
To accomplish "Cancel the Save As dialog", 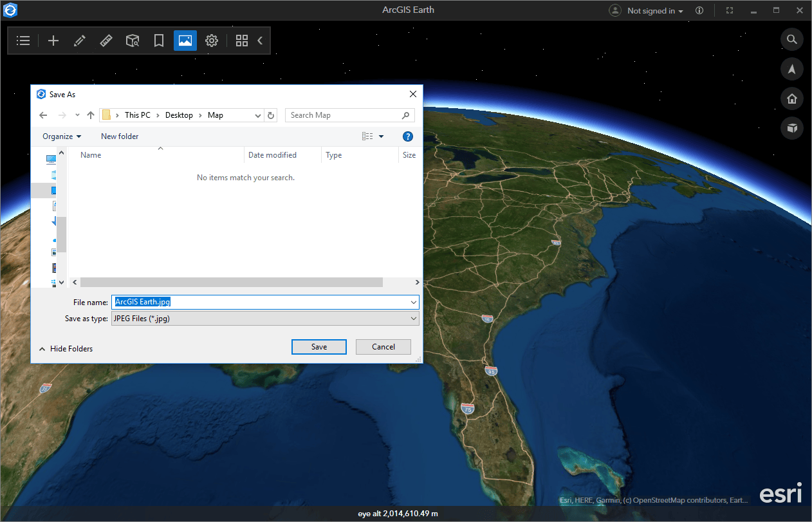I will click(x=383, y=346).
